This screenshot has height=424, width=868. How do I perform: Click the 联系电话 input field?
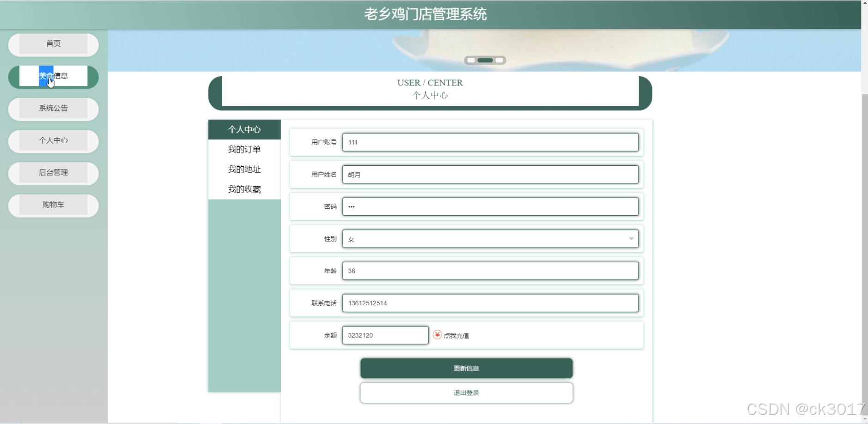pos(490,303)
